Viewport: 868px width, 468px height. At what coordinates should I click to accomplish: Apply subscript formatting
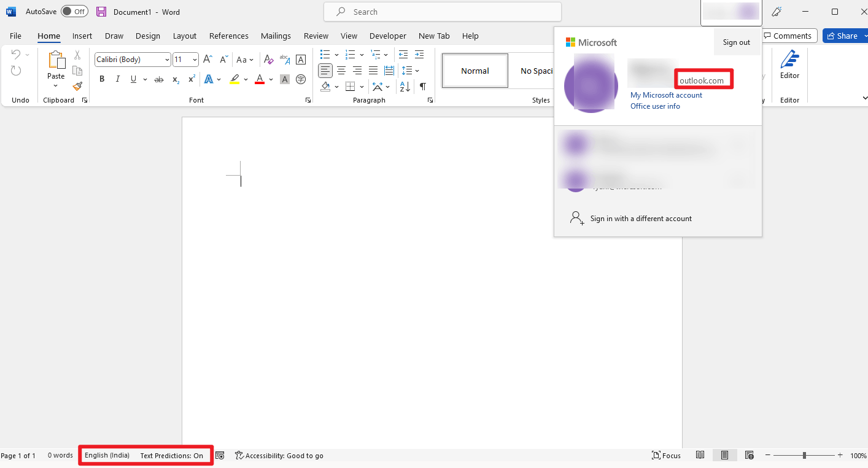176,79
